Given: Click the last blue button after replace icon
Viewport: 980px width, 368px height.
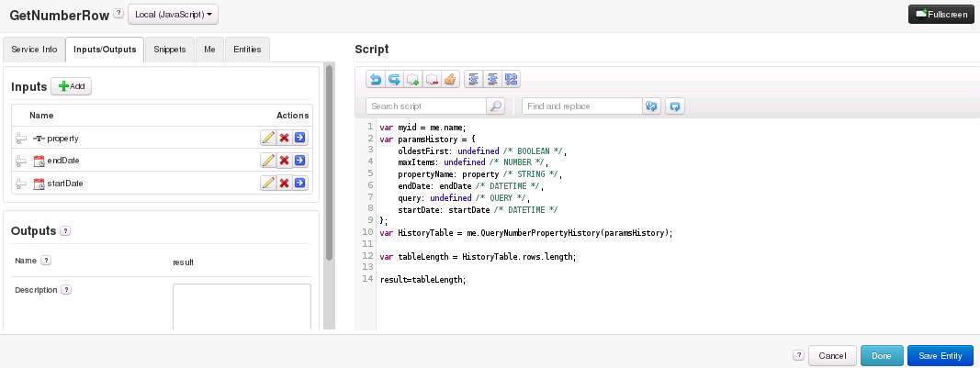Looking at the screenshot, I should [x=675, y=106].
